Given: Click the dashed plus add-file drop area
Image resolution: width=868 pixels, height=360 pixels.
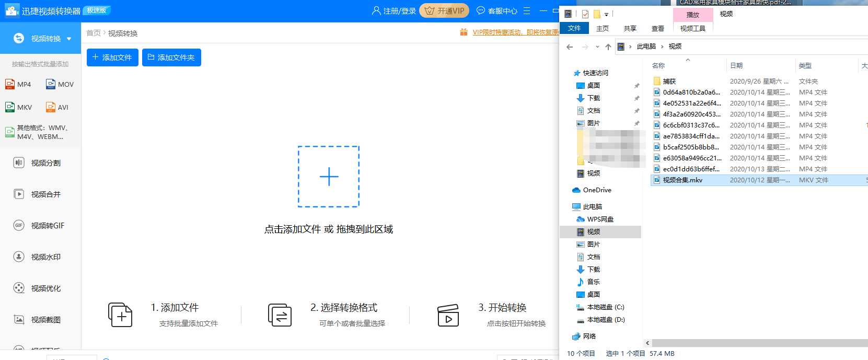Looking at the screenshot, I should (329, 177).
